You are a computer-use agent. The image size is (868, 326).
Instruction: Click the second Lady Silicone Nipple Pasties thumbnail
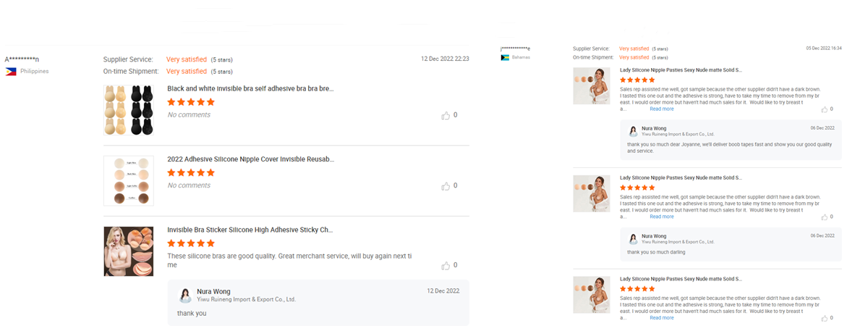point(591,193)
